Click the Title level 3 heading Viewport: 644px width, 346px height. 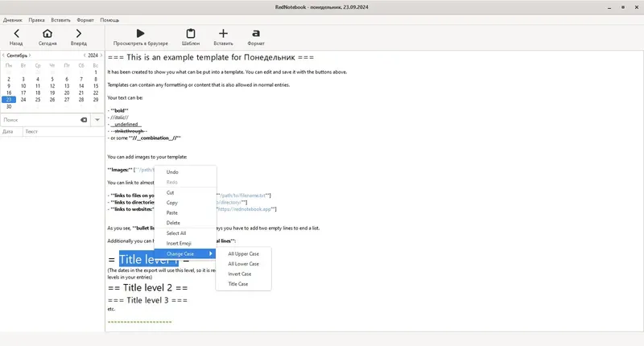147,300
